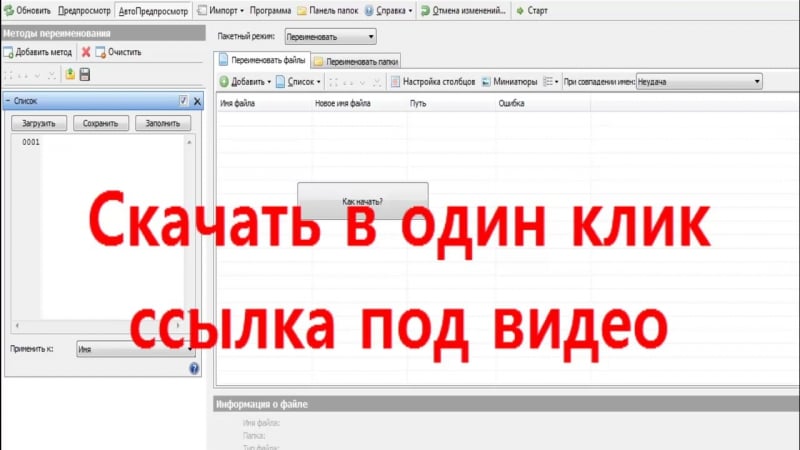Toggle the Список method enabled checkbox
Image resolution: width=800 pixels, height=450 pixels.
point(183,101)
